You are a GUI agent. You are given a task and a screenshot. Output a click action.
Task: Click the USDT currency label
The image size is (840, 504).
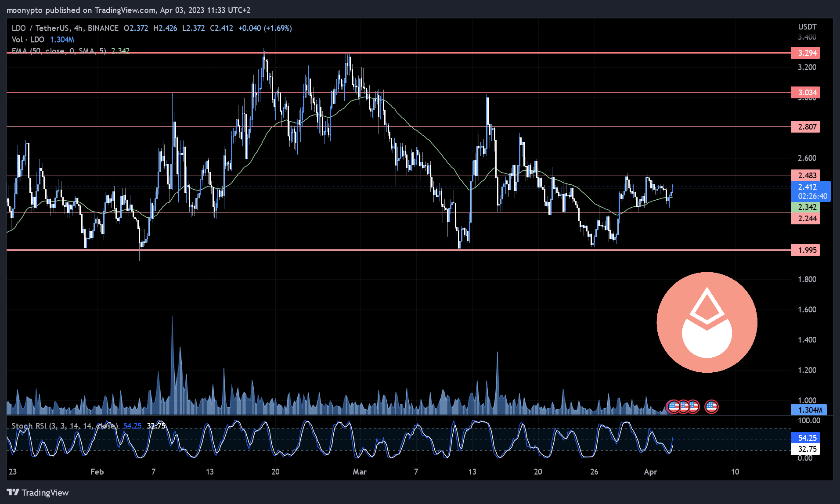(807, 27)
